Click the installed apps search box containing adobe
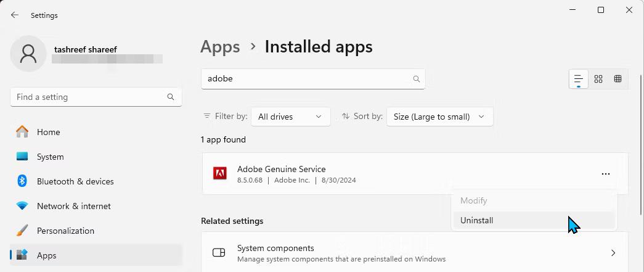Image resolution: width=644 pixels, height=272 pixels. pos(305,79)
